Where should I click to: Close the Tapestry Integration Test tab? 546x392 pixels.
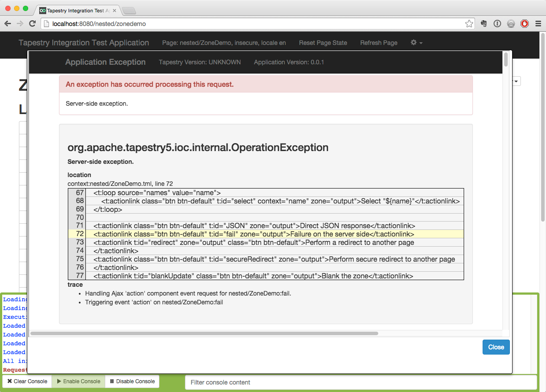[x=114, y=10]
